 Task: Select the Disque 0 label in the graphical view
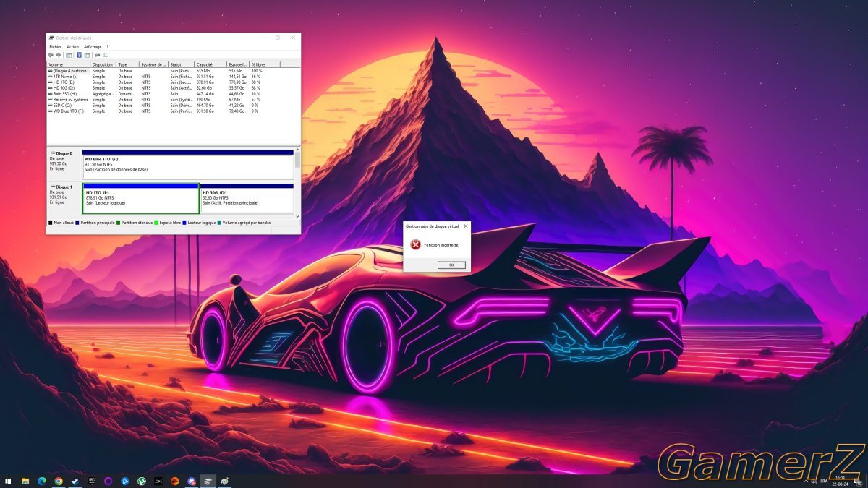tap(64, 164)
